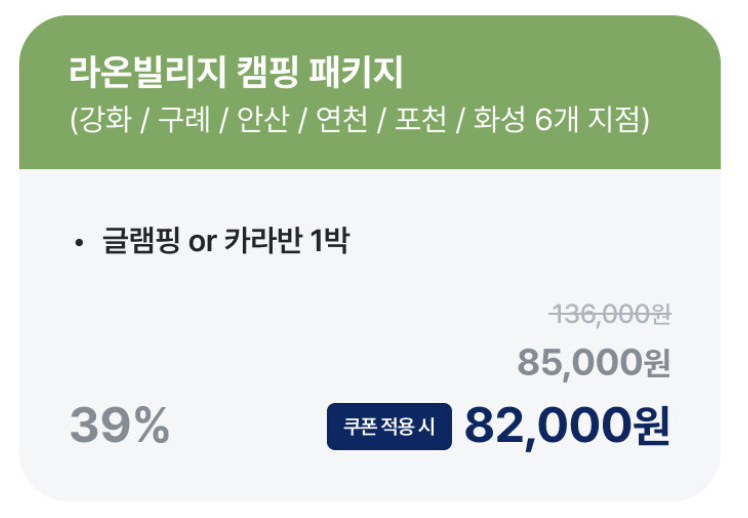Click the 85,000원 discounted price

594,363
